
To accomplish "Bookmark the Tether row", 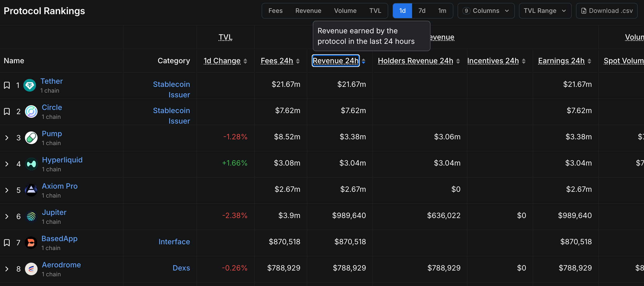I will coord(7,85).
